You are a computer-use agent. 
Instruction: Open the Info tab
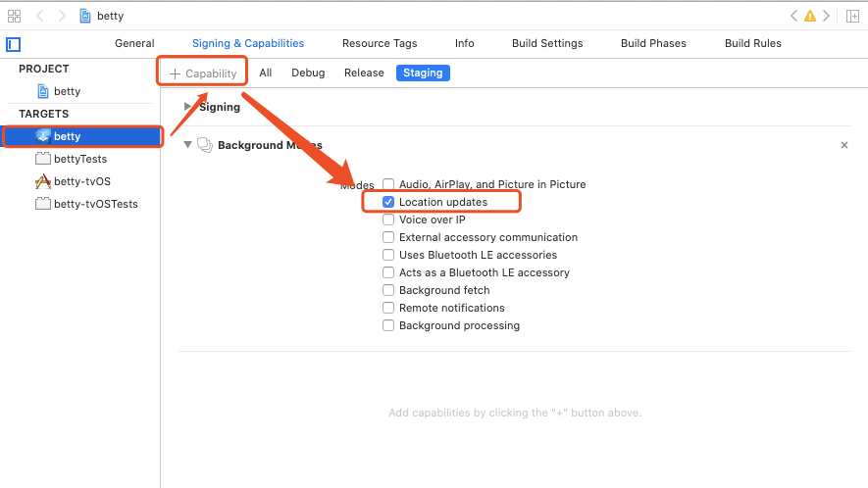click(x=464, y=43)
